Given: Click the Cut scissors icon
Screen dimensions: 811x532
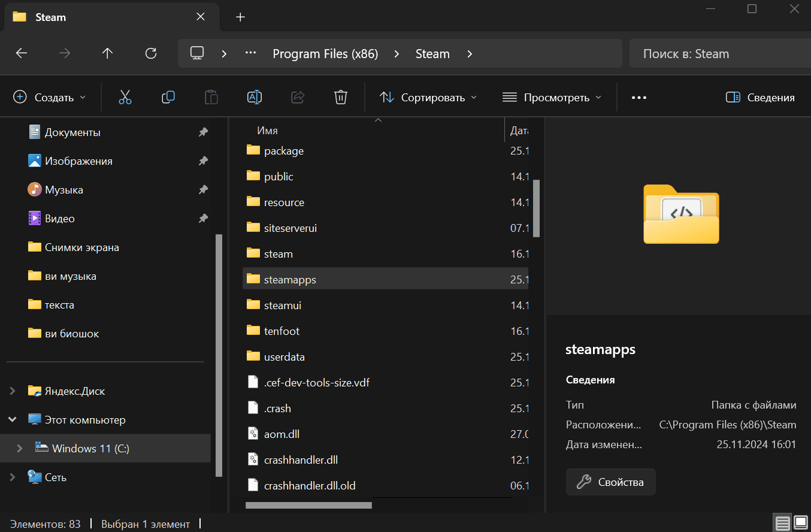Looking at the screenshot, I should 125,97.
